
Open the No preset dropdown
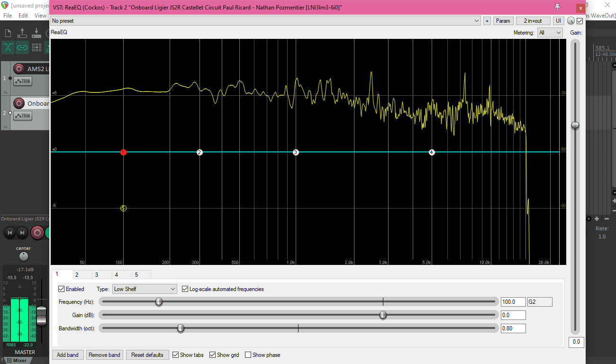point(266,21)
